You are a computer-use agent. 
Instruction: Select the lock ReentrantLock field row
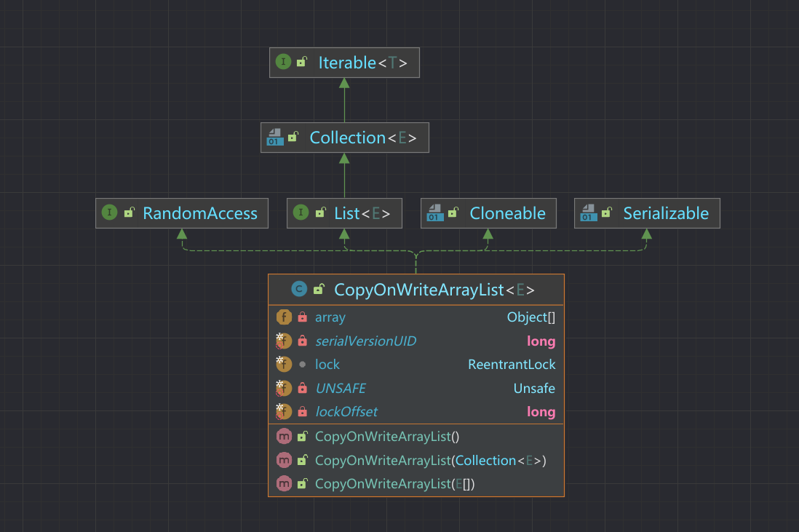(x=416, y=365)
